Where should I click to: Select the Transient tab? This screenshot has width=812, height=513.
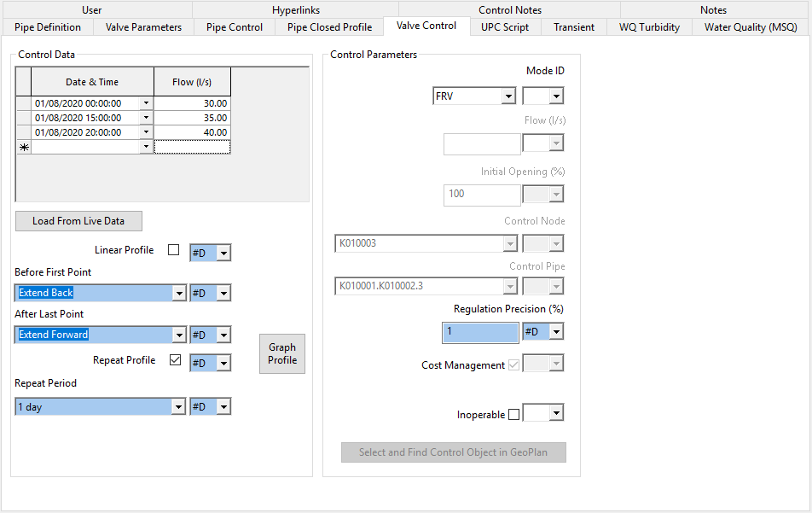click(x=573, y=26)
